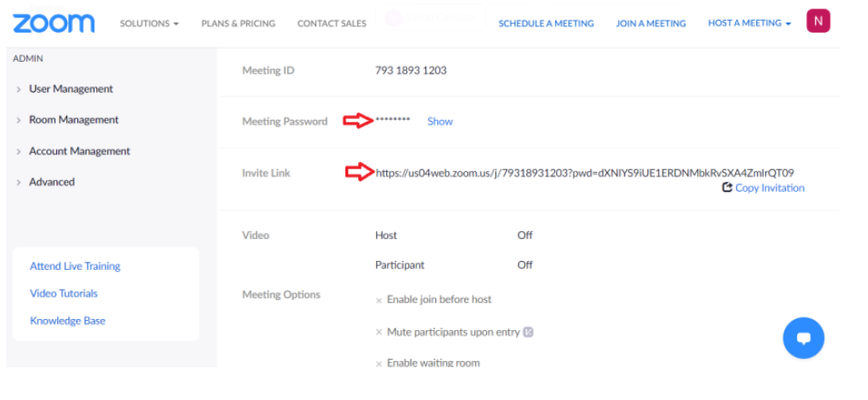
Task: Open Contact Sales page
Action: (332, 24)
